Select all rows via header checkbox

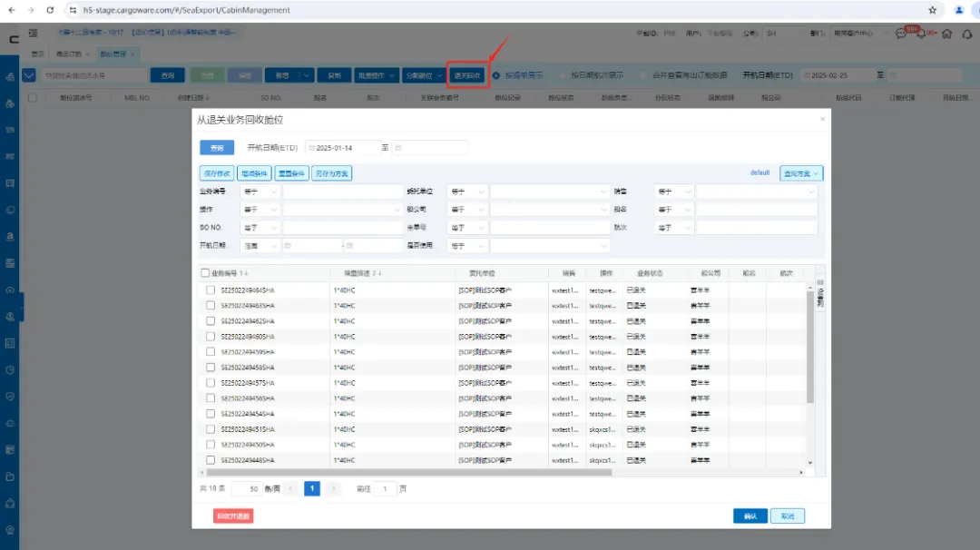[x=204, y=272]
